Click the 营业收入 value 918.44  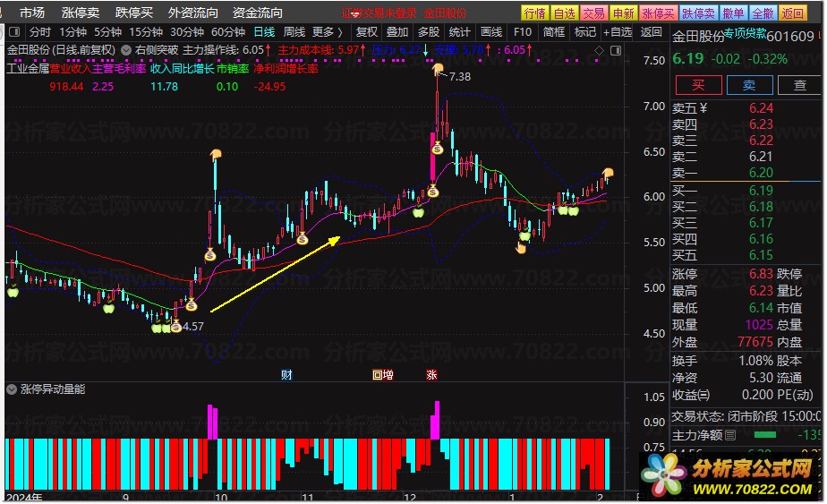coord(66,87)
